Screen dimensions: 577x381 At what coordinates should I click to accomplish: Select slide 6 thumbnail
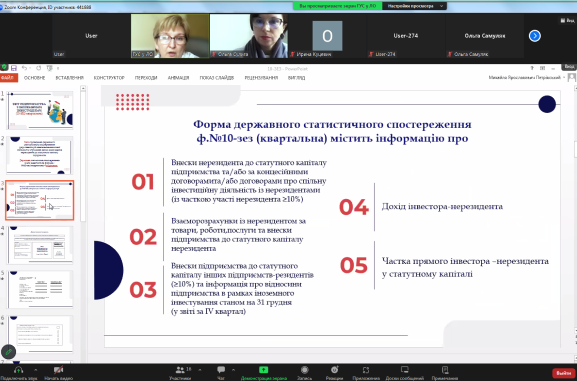point(39,334)
